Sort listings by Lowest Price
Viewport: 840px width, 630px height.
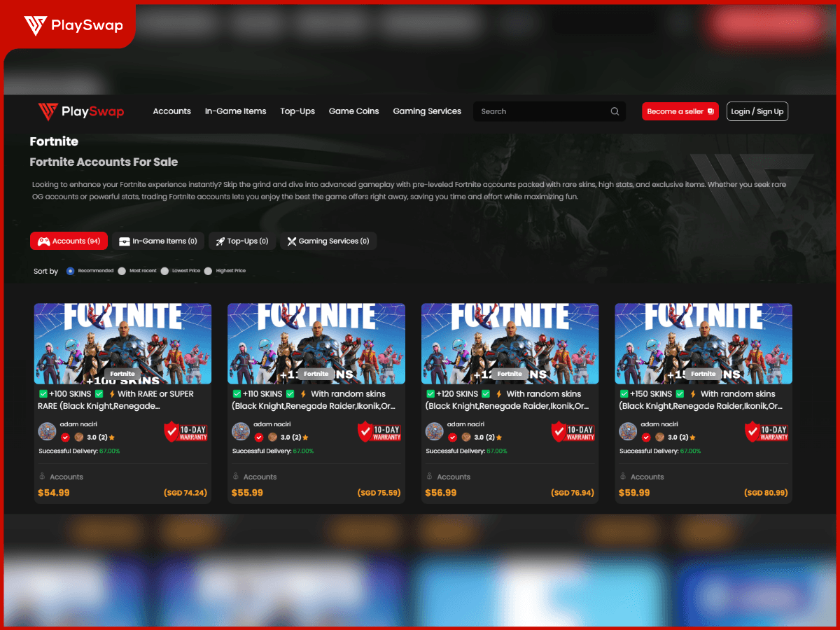[x=164, y=271]
